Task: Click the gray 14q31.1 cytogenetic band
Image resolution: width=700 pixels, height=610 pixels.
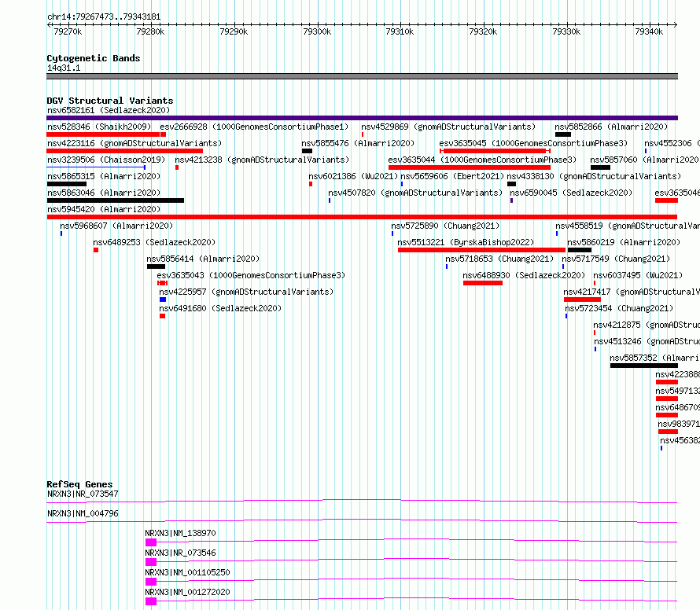Action: 362,76
